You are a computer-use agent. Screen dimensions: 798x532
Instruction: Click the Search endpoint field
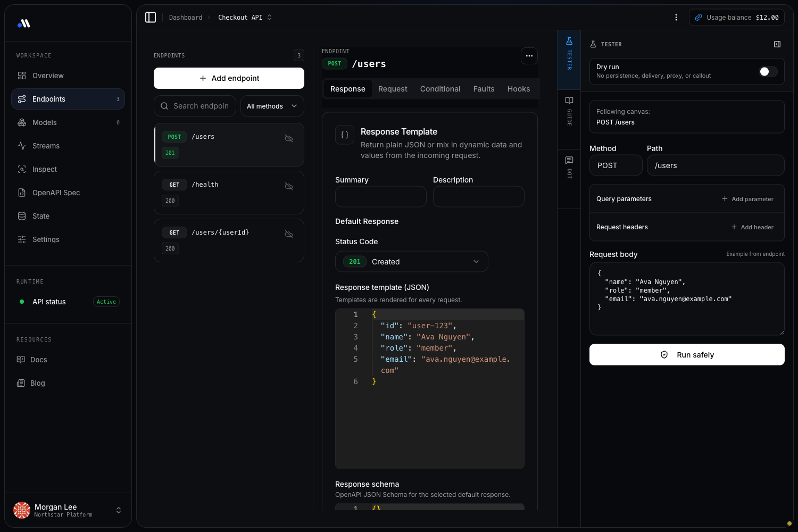coord(195,106)
